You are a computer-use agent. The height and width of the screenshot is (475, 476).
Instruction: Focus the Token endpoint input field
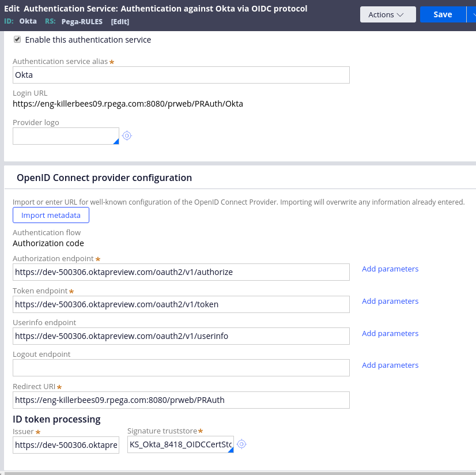(181, 304)
